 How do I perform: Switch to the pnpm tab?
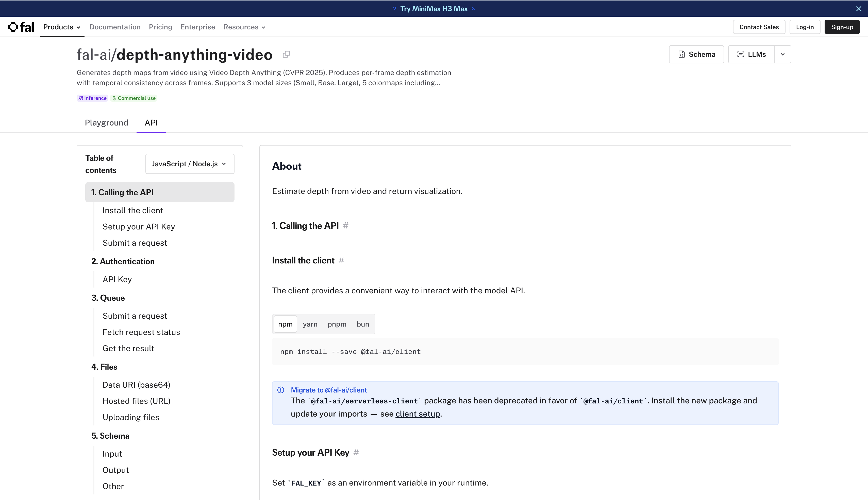click(x=337, y=324)
